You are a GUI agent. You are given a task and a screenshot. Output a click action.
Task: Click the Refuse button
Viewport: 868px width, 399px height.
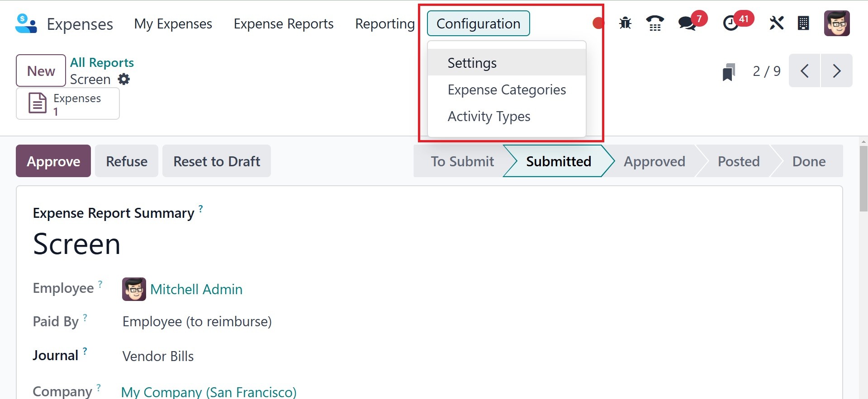[127, 161]
